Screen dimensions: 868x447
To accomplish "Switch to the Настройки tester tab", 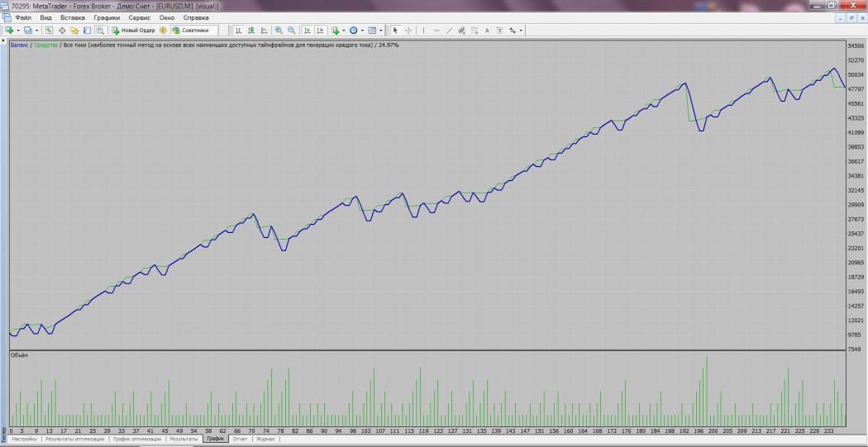I will click(24, 440).
